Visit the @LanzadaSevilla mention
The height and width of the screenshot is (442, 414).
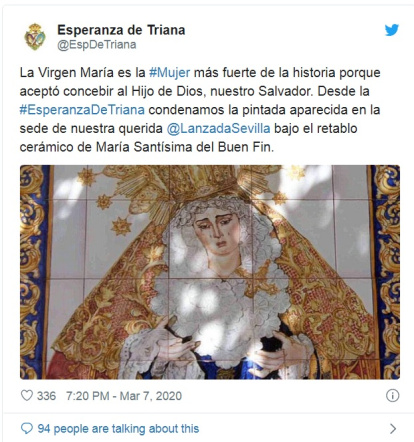(218, 128)
